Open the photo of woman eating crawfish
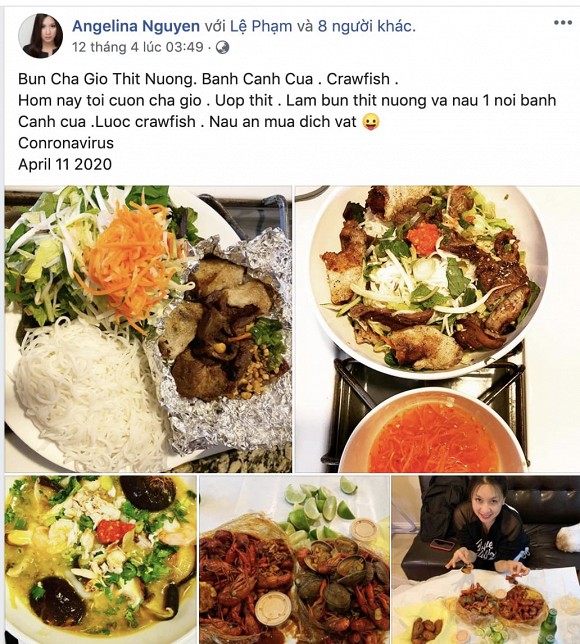 [486, 560]
